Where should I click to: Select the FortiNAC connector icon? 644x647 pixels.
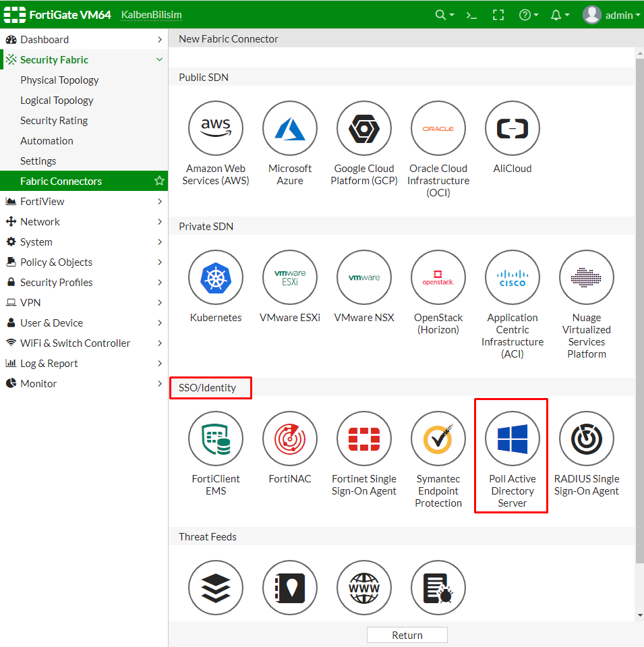pyautogui.click(x=290, y=439)
